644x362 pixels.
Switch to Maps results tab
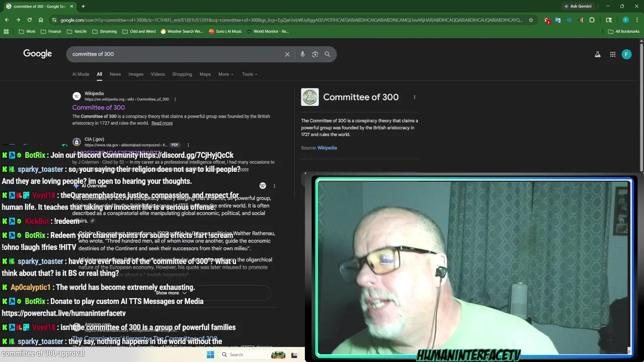(x=205, y=74)
